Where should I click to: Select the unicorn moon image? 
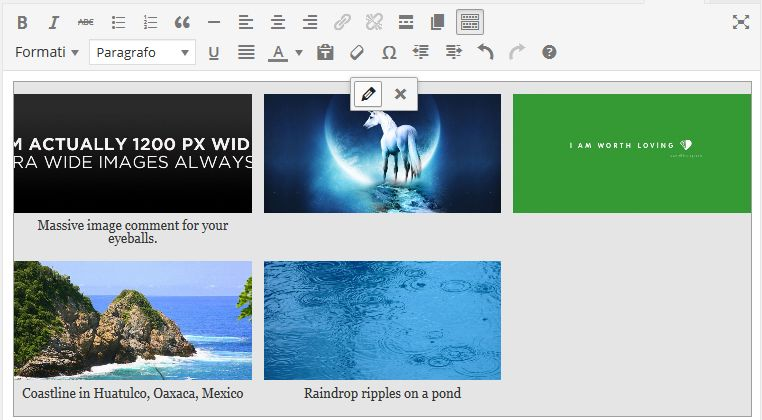coord(382,153)
